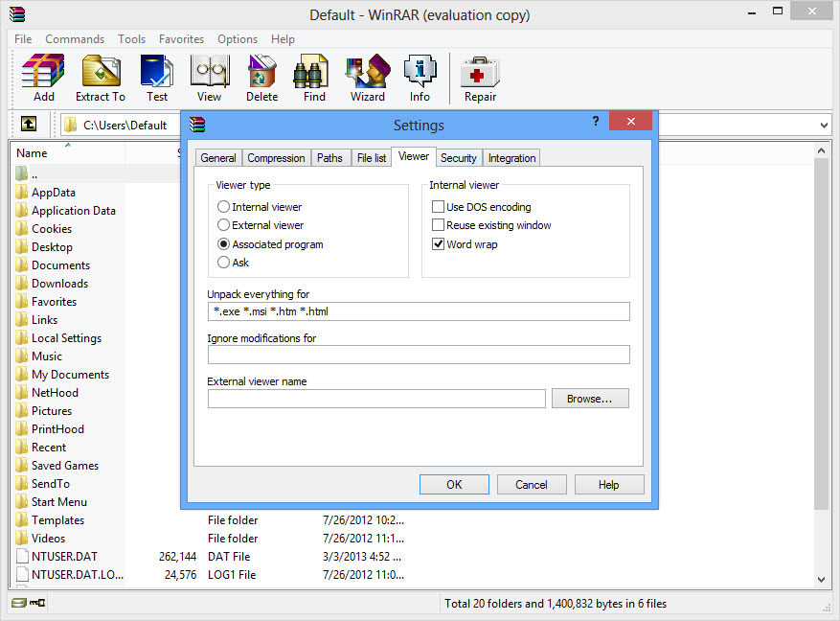The height and width of the screenshot is (621, 840).
Task: Switch to the Compression tab
Action: (x=276, y=157)
